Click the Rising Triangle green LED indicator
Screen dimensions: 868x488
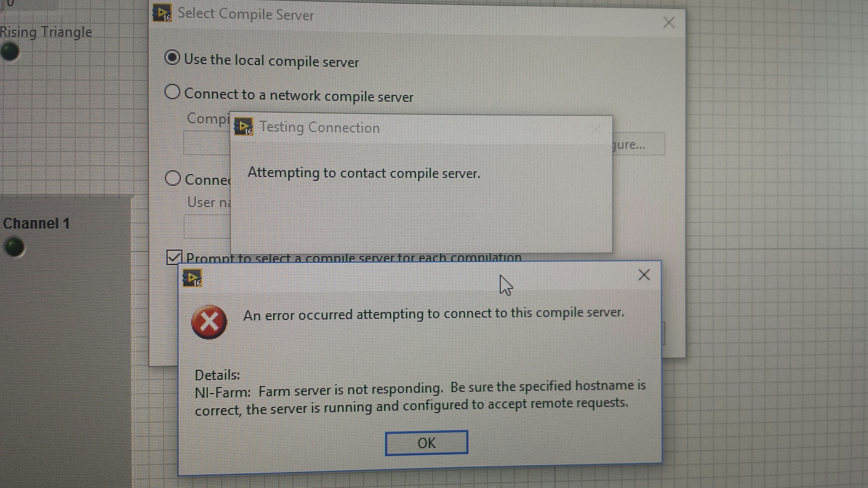coord(10,52)
